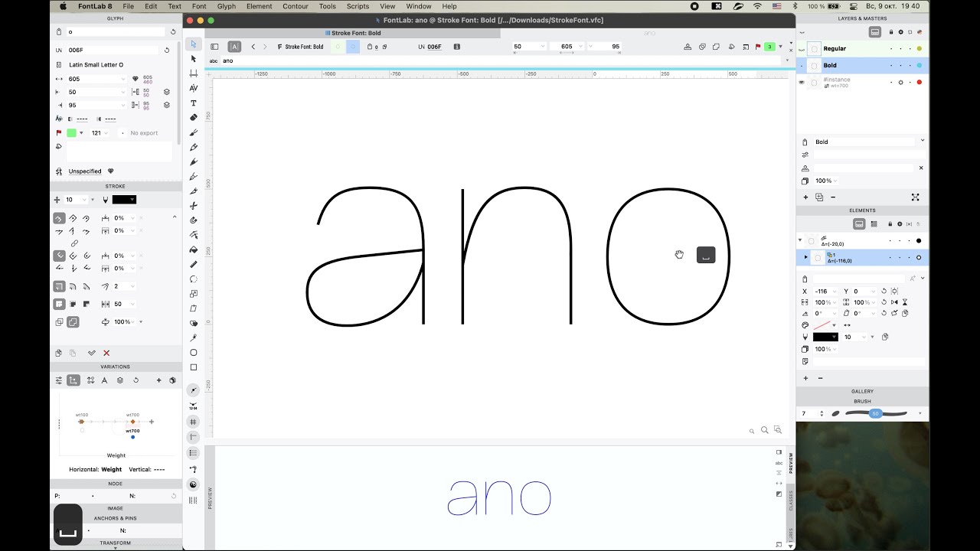Toggle the sidebar panel icon in toolbar
This screenshot has height=551, width=980.
coord(214,47)
